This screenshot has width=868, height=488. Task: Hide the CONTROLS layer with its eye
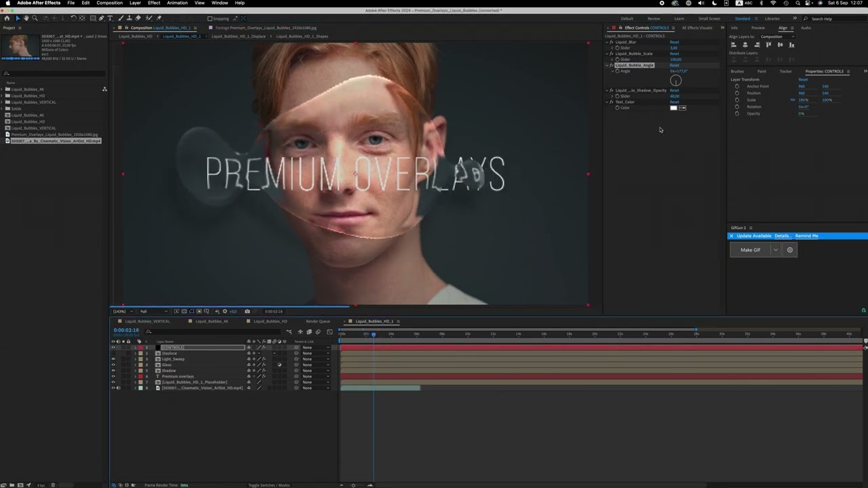(x=113, y=347)
